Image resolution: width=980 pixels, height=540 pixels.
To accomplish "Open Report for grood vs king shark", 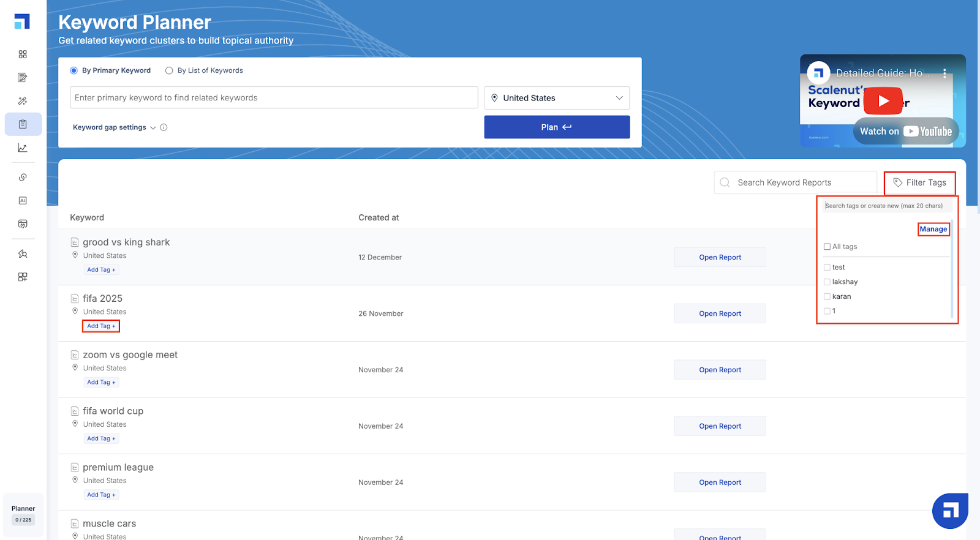I will tap(720, 257).
